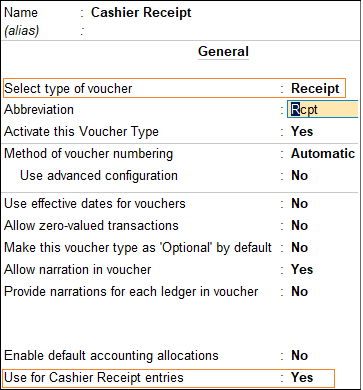The image size is (363, 390).
Task: Select the Cashier Receipt name field
Action: [141, 13]
